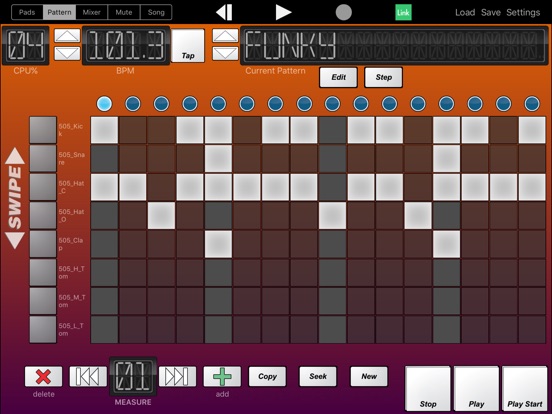Image resolution: width=552 pixels, height=414 pixels.
Task: Go to previous measure skip-back icon
Action: [x=88, y=376]
